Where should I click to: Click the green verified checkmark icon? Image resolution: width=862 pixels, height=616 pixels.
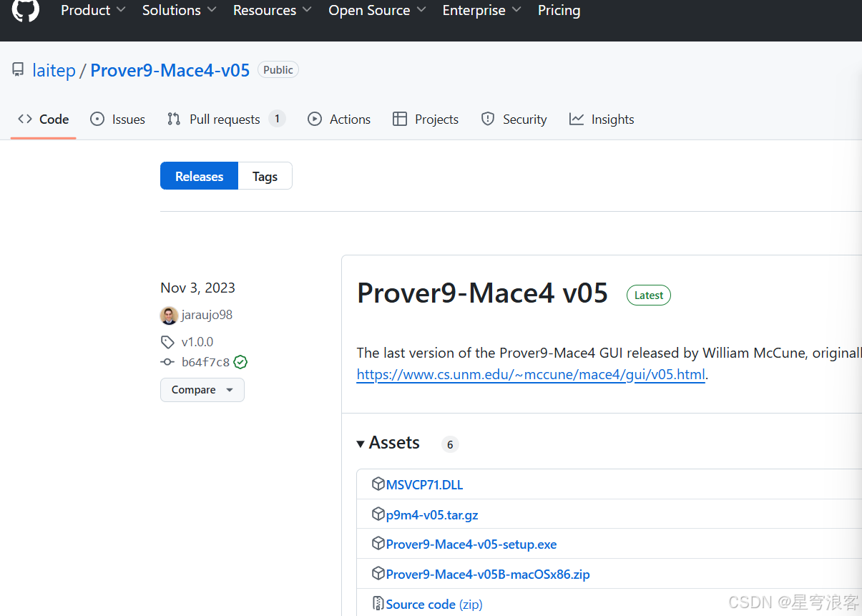[241, 362]
